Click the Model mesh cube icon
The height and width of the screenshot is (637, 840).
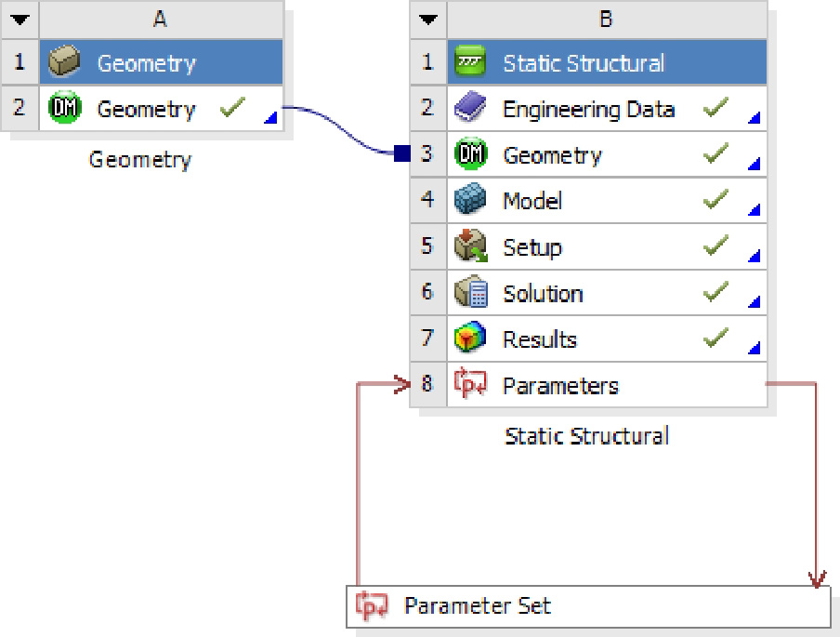(470, 201)
